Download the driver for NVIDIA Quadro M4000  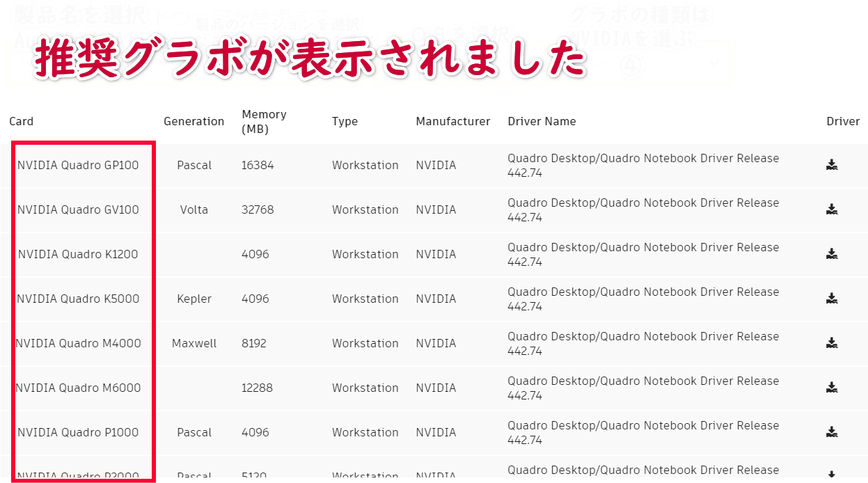pos(832,343)
